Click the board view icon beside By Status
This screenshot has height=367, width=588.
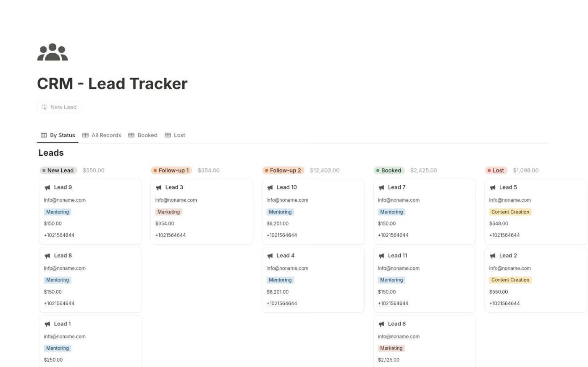pyautogui.click(x=44, y=135)
